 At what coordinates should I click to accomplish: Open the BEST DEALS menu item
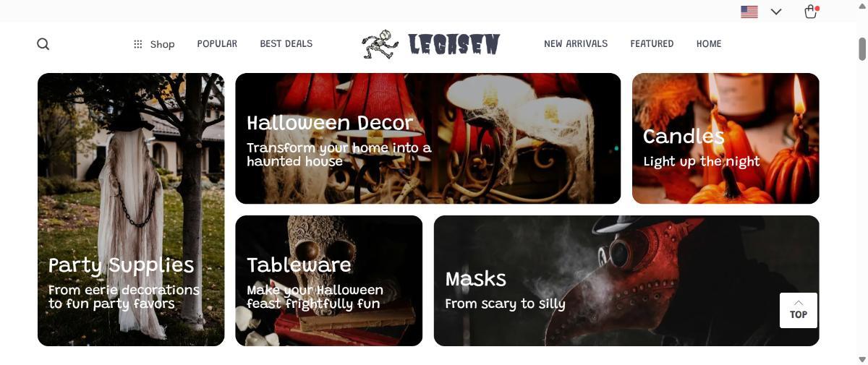pyautogui.click(x=286, y=44)
